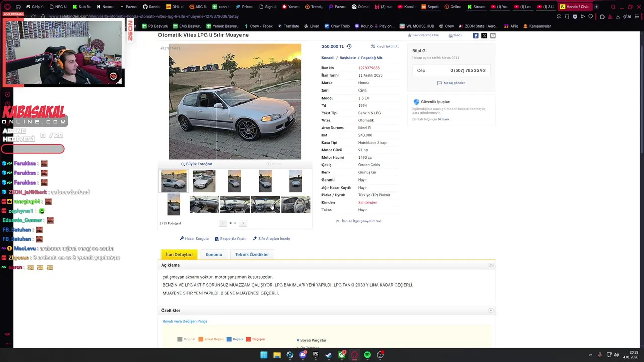Click the email share icon
Screen dimensions: 644x362
pos(493,36)
